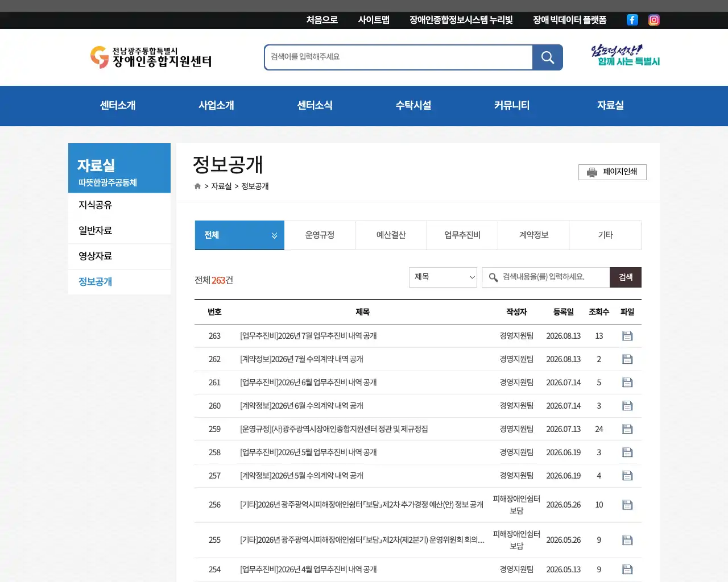Open the Instagram icon link

pyautogui.click(x=654, y=20)
